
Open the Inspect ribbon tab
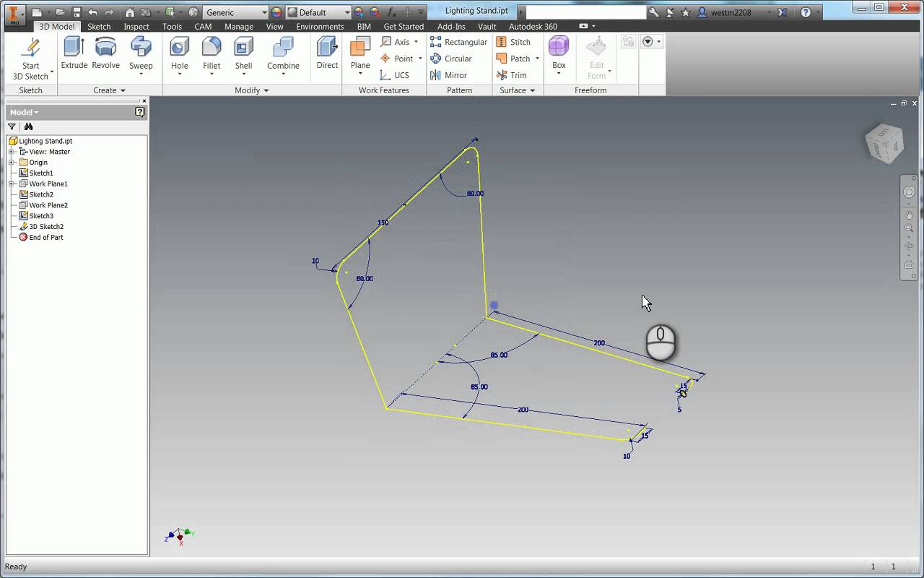136,26
